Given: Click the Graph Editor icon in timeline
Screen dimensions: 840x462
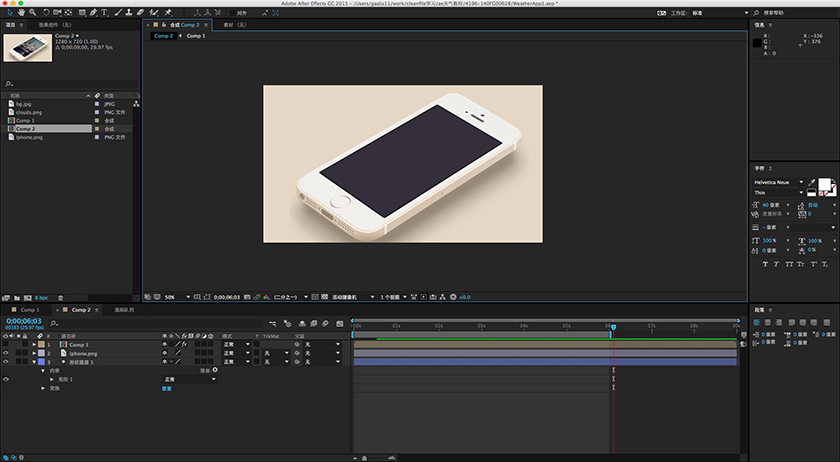Looking at the screenshot, I should [x=340, y=323].
